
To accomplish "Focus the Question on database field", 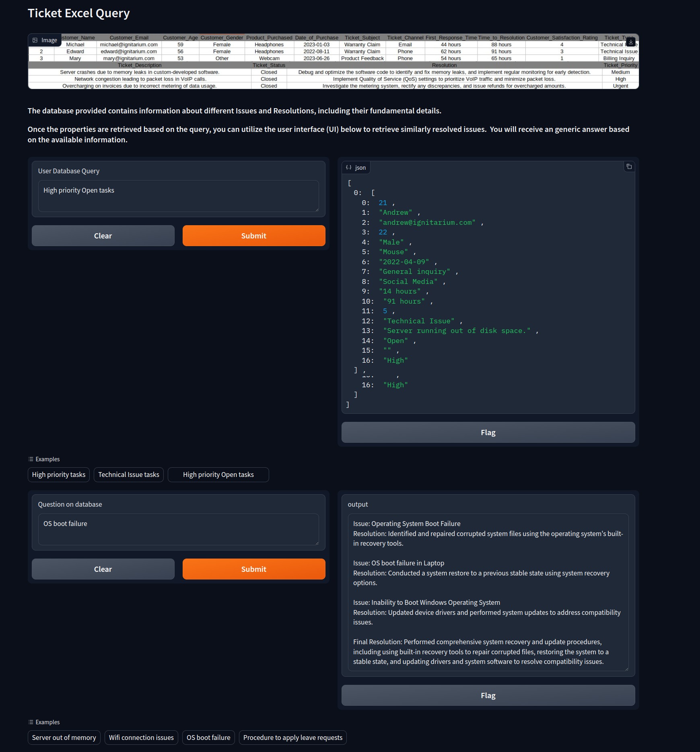I will click(178, 529).
